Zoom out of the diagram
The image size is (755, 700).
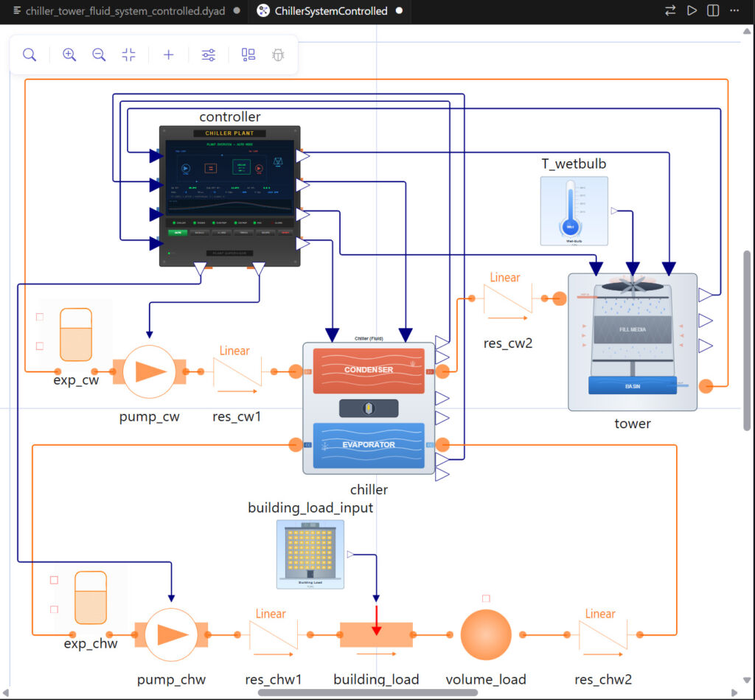click(99, 55)
